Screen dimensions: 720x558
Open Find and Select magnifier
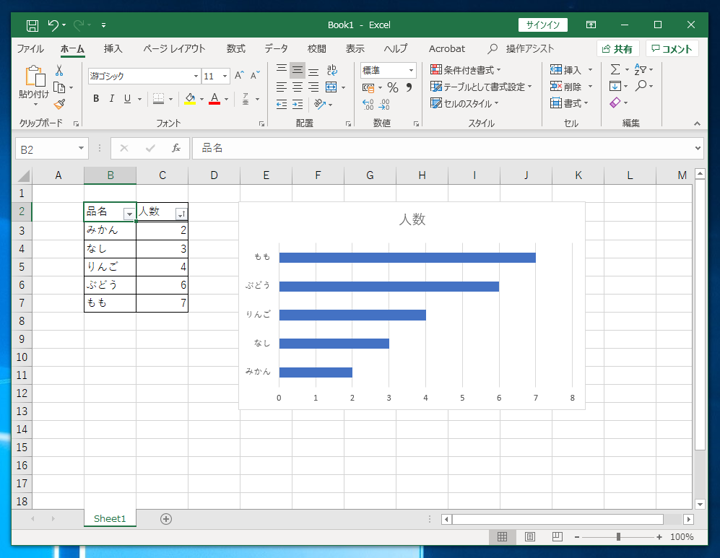pos(641,86)
